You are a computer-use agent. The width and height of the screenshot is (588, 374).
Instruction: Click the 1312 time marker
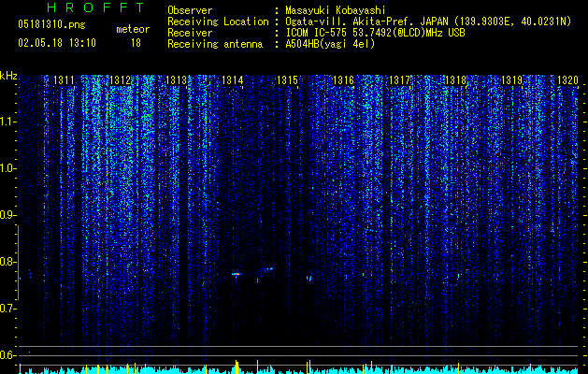120,80
